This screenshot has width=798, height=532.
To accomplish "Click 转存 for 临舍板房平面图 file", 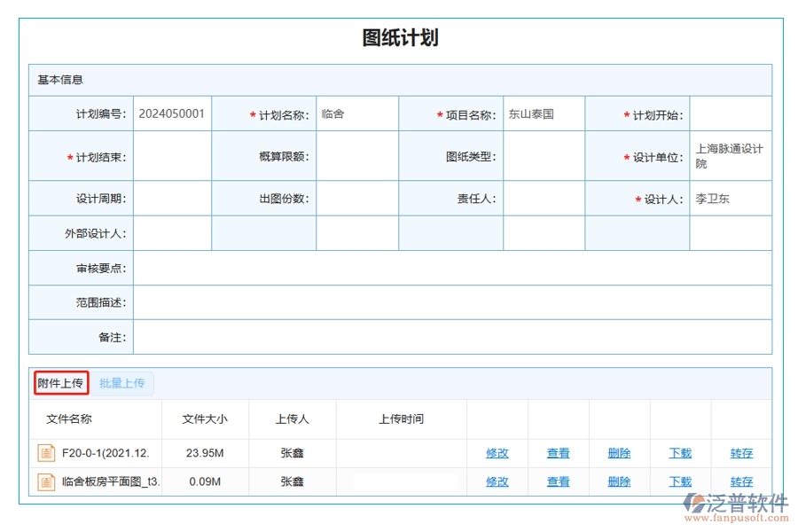I will coord(740,481).
